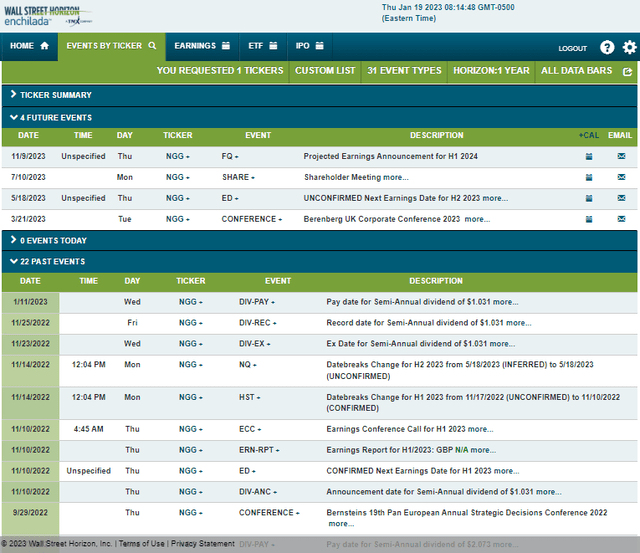Click the calendar icon next to IPO
Screen dimensions: 640x553
pyautogui.click(x=320, y=46)
